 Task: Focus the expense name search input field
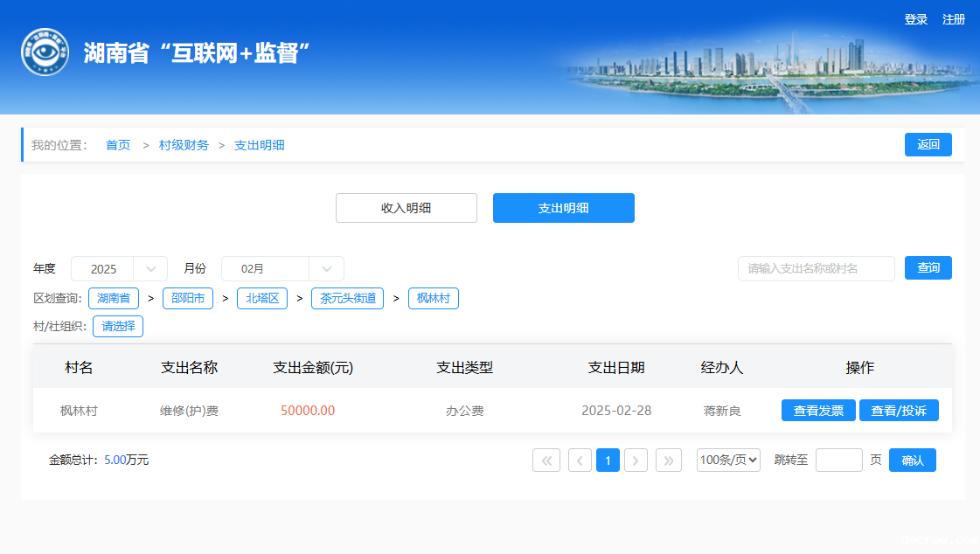point(816,269)
